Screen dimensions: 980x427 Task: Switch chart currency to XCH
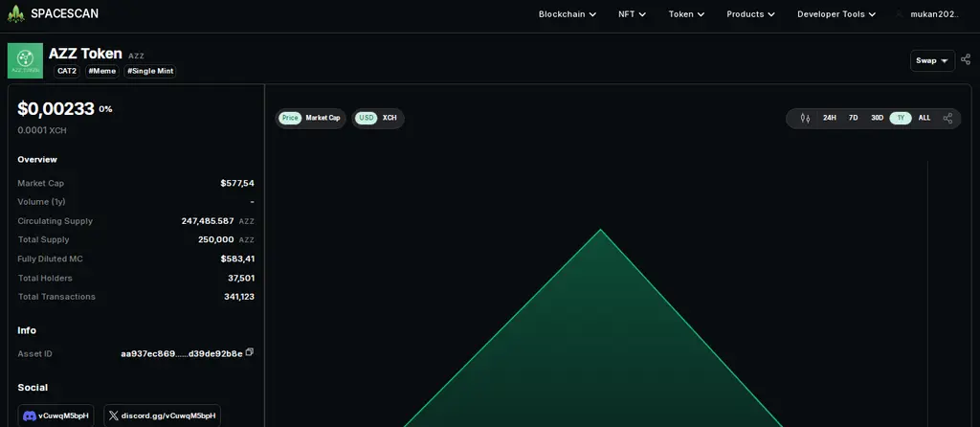pyautogui.click(x=390, y=118)
